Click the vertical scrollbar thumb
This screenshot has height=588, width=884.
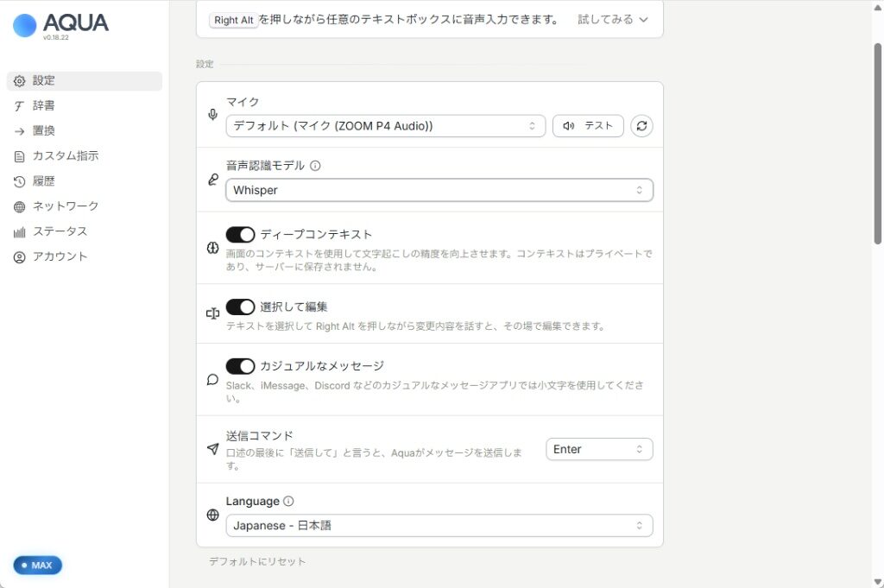878,143
